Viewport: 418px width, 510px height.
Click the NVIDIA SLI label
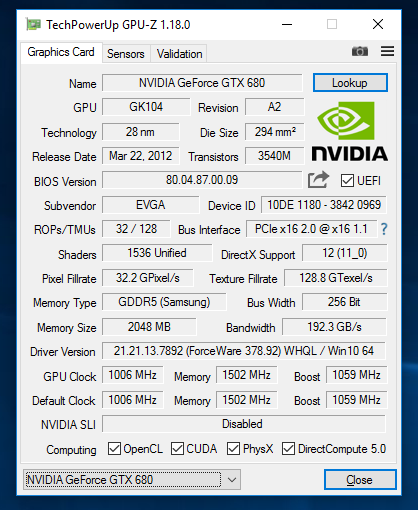(68, 425)
